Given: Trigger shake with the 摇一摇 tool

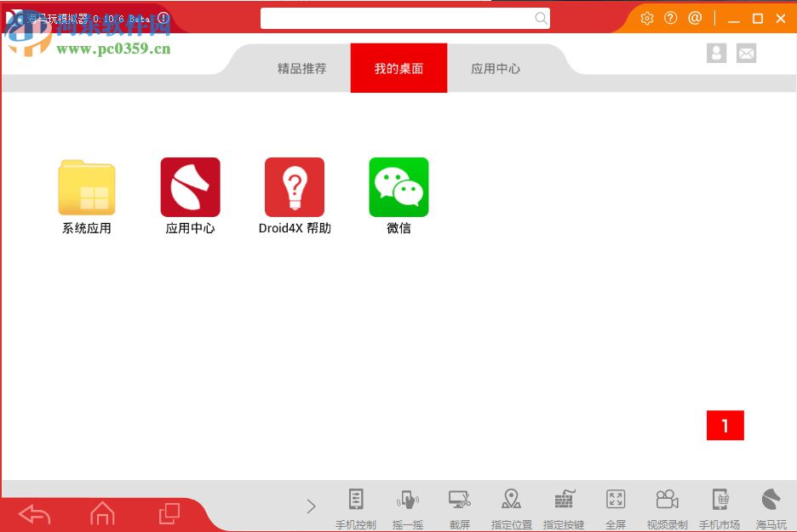Looking at the screenshot, I should coord(407,506).
